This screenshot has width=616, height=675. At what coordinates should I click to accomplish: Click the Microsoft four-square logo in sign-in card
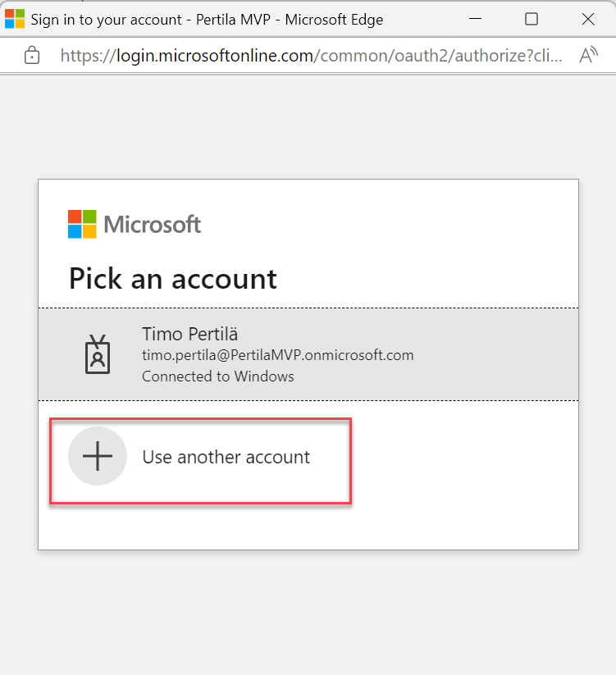point(82,223)
